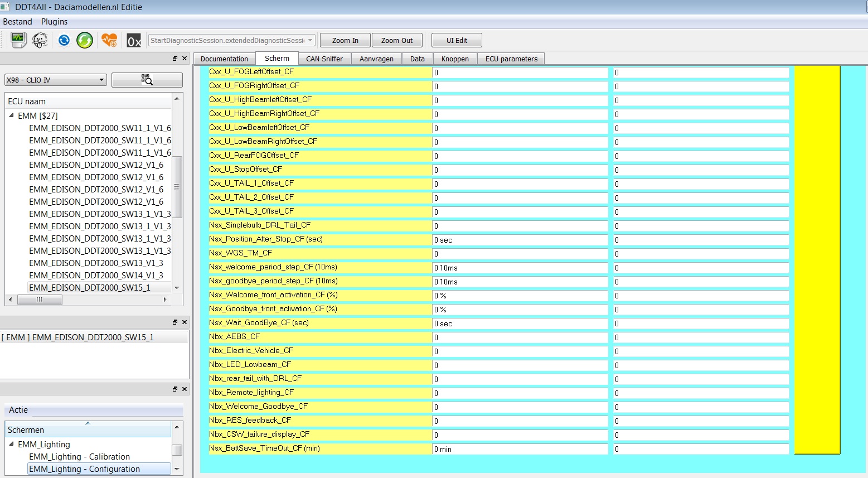Float the ECU list panel
This screenshot has height=478, width=868.
coord(175,59)
